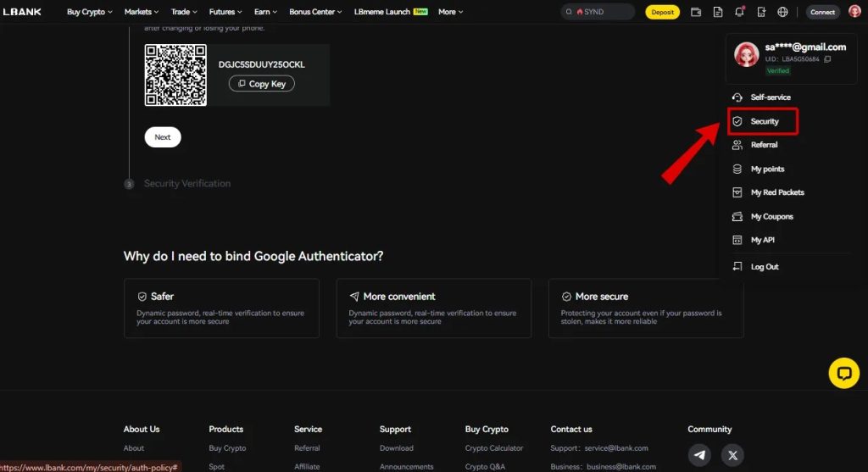Click the Log Out door icon
Screen dimensions: 868x472
pyautogui.click(x=737, y=267)
